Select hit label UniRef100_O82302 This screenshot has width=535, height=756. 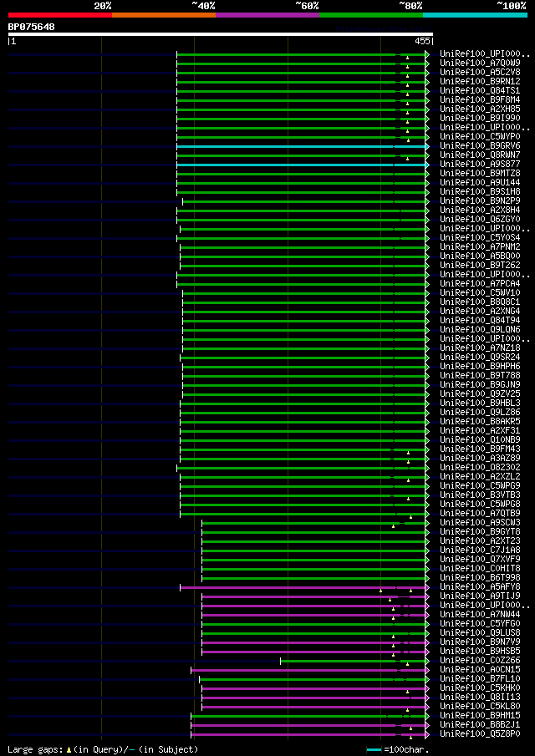pos(480,468)
